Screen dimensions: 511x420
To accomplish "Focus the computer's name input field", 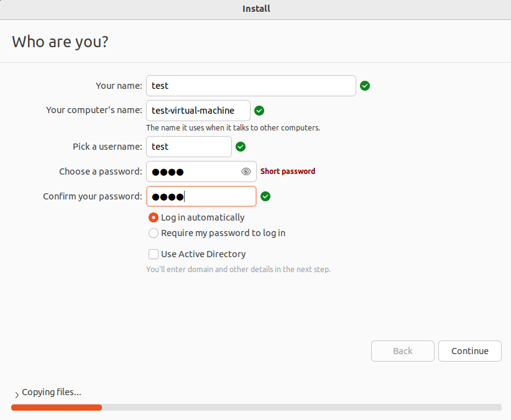I will coord(198,111).
